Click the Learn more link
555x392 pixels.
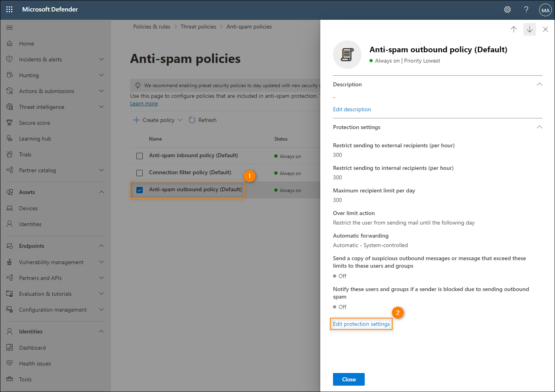click(x=144, y=103)
